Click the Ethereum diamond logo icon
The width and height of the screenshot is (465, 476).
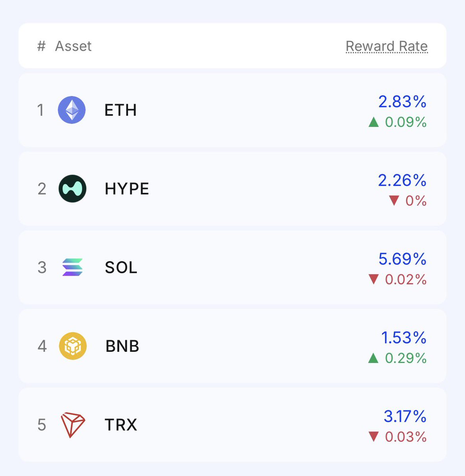coord(72,110)
